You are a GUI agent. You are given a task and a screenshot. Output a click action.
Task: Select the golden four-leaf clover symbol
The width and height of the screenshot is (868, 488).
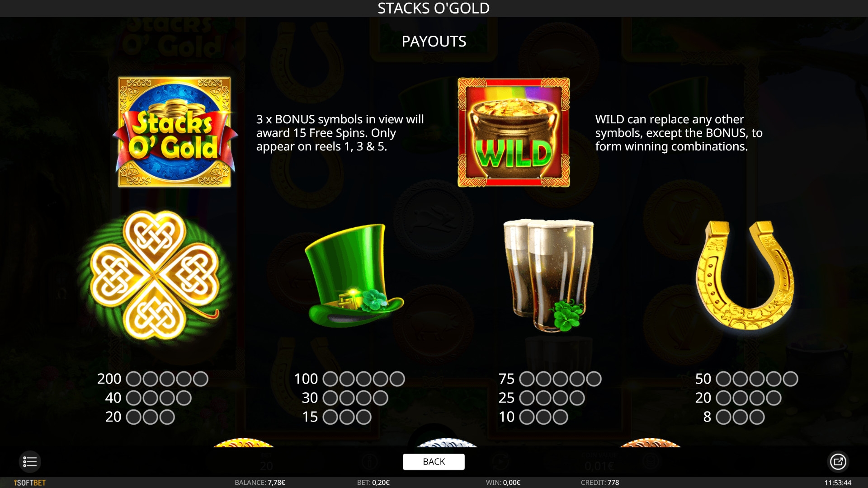coord(155,276)
